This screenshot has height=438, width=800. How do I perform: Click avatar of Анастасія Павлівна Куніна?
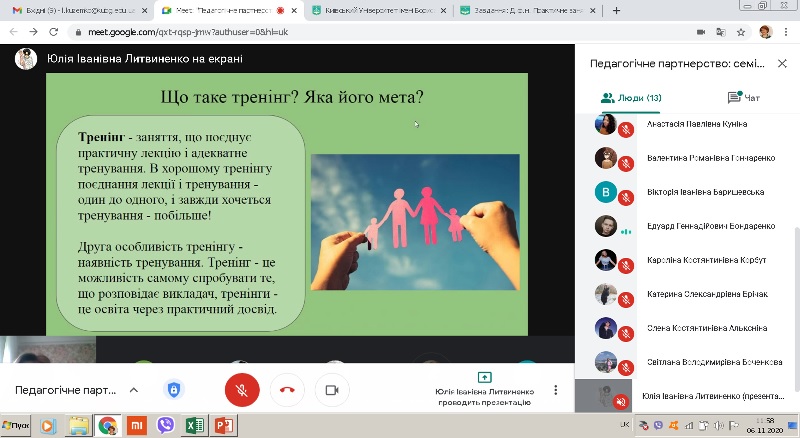(x=606, y=124)
